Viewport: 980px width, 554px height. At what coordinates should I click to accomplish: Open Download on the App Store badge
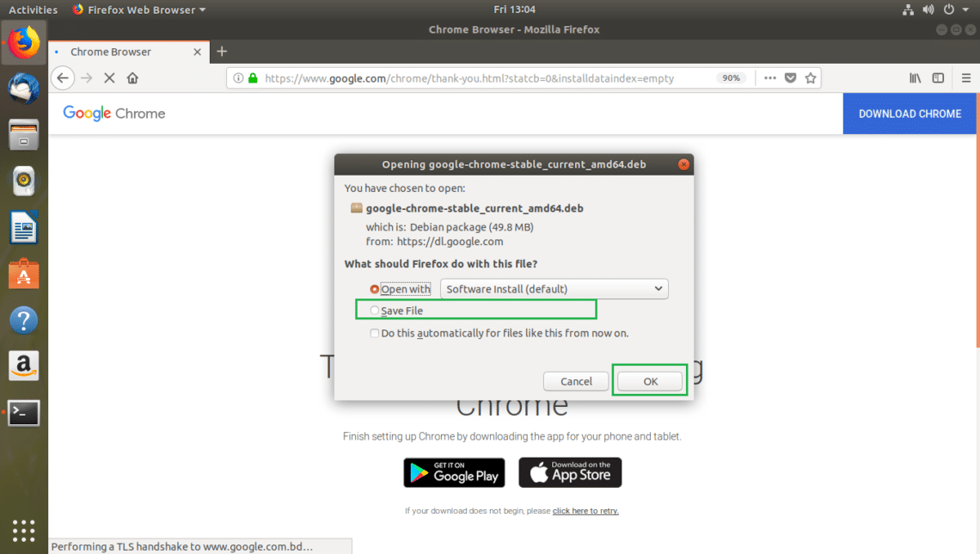570,473
